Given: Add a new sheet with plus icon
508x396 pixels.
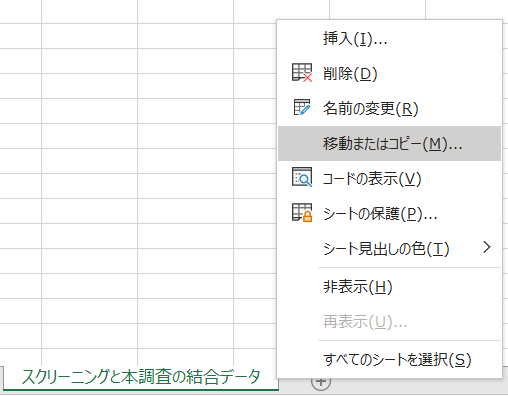Looking at the screenshot, I should pos(321,383).
